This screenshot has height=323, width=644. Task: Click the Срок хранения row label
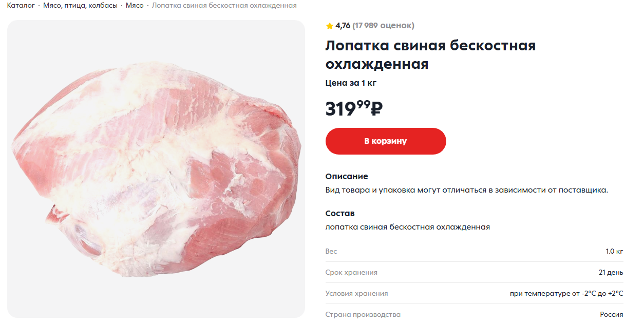[x=351, y=273]
